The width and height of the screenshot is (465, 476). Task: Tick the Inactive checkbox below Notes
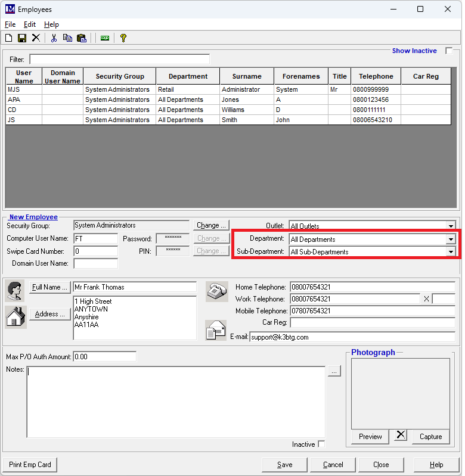click(x=321, y=444)
